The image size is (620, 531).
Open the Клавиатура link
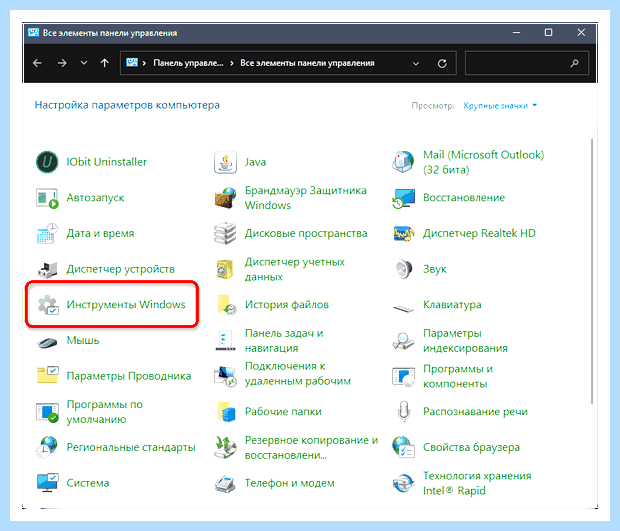[x=452, y=305]
